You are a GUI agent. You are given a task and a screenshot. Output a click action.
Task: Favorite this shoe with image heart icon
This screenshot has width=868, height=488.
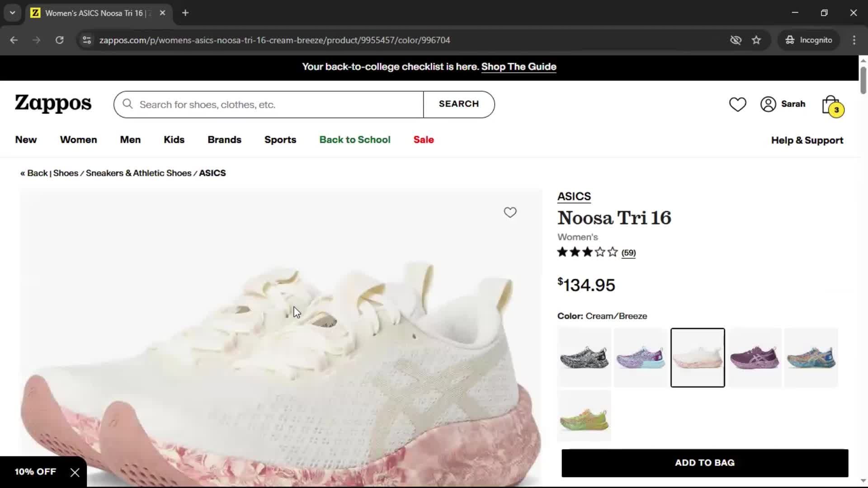tap(510, 212)
